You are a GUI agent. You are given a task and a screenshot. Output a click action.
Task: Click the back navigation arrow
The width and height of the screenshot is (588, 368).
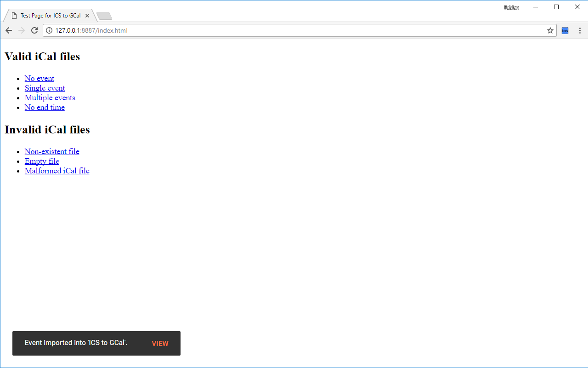click(8, 30)
